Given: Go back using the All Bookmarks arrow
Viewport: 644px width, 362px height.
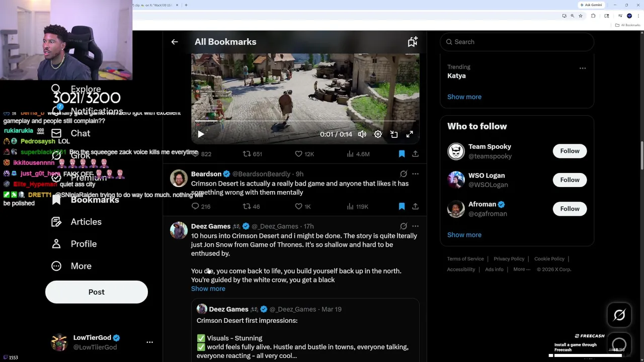Looking at the screenshot, I should click(x=175, y=42).
